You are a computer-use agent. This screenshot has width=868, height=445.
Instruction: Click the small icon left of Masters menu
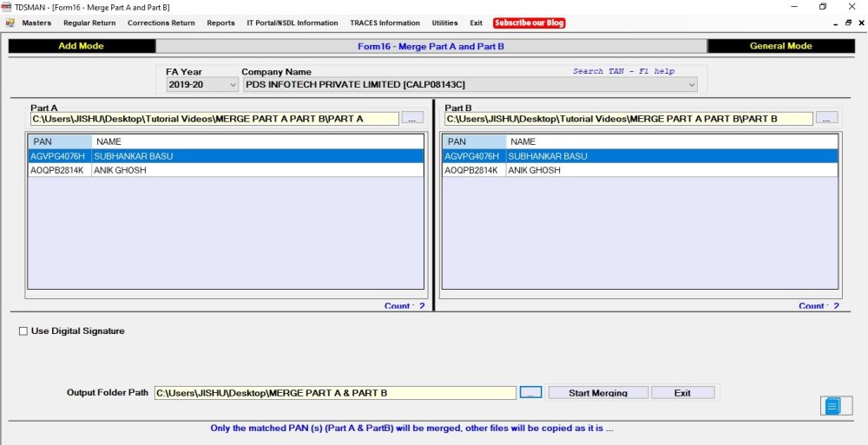click(10, 23)
